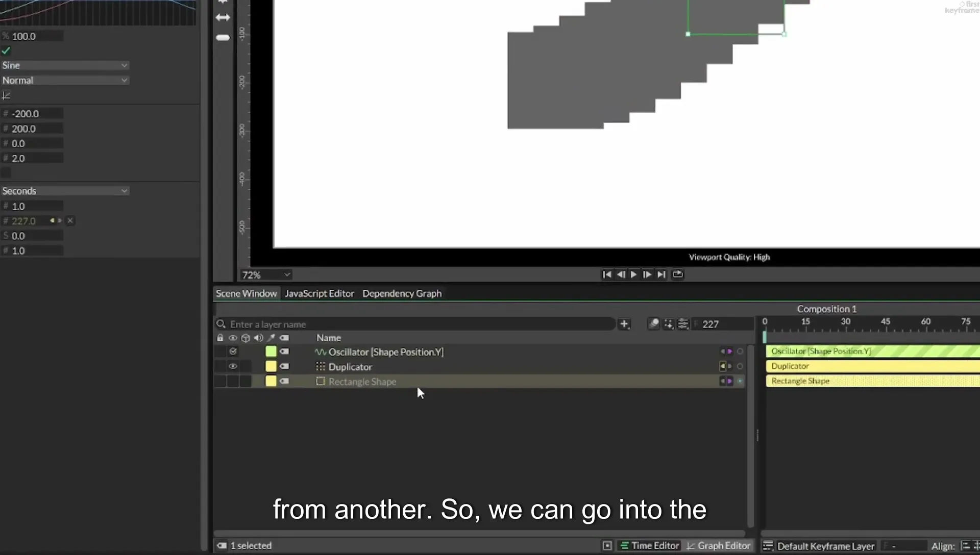Toggle the green checkmark under 100.0
This screenshot has height=555, width=980.
click(x=6, y=51)
